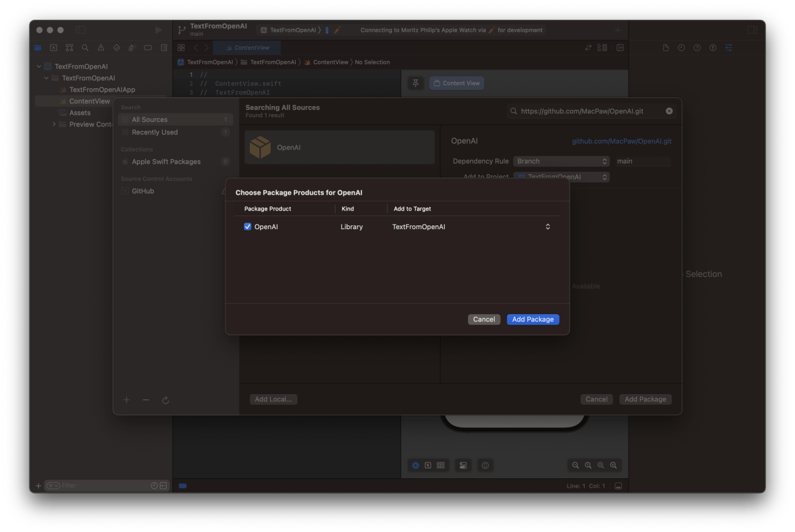The height and width of the screenshot is (532, 795).
Task: Click the main branch name field
Action: click(643, 161)
